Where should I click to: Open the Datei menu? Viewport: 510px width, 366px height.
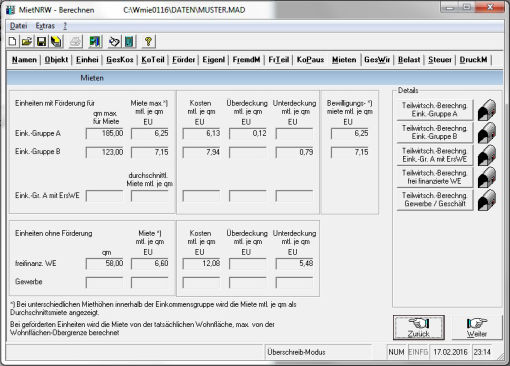[18, 26]
